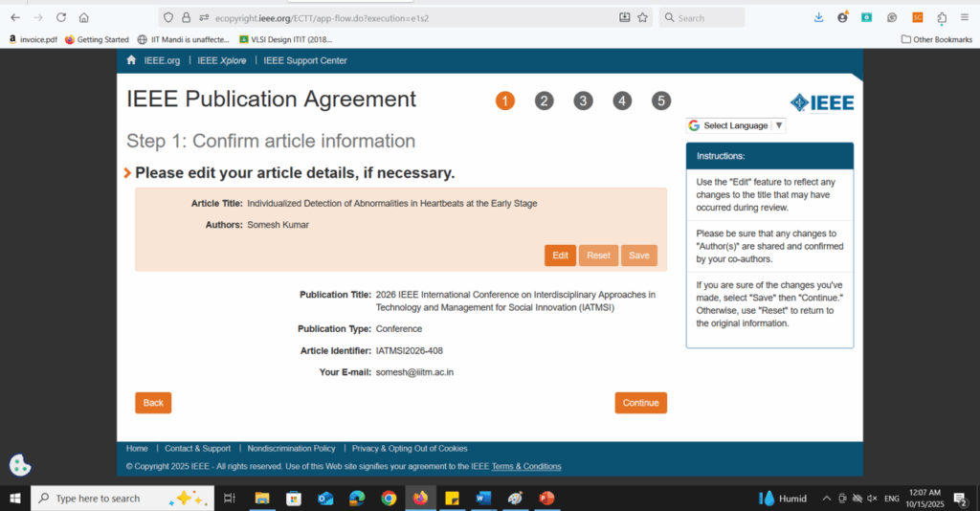Open the Other Bookmarks folder

tap(936, 39)
